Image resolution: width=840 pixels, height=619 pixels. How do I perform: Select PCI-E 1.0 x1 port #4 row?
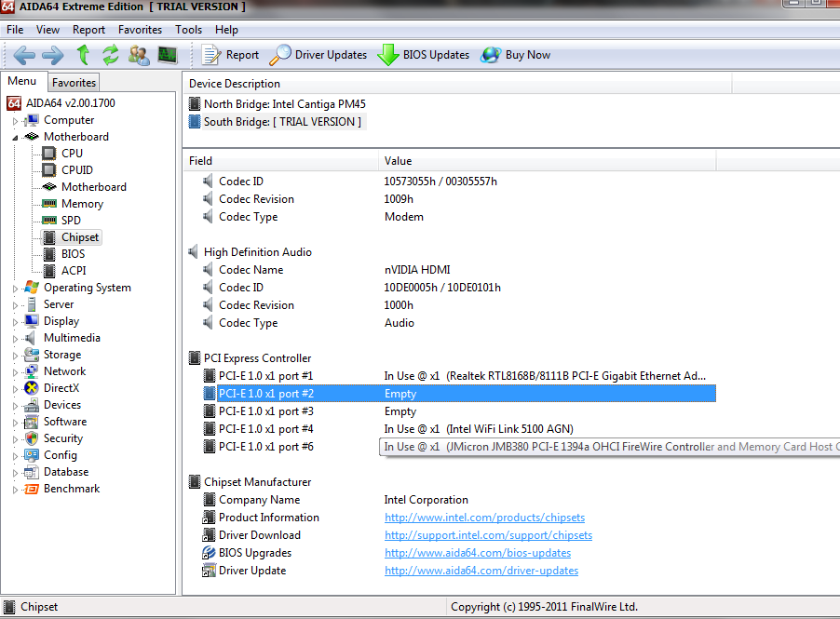pyautogui.click(x=459, y=429)
